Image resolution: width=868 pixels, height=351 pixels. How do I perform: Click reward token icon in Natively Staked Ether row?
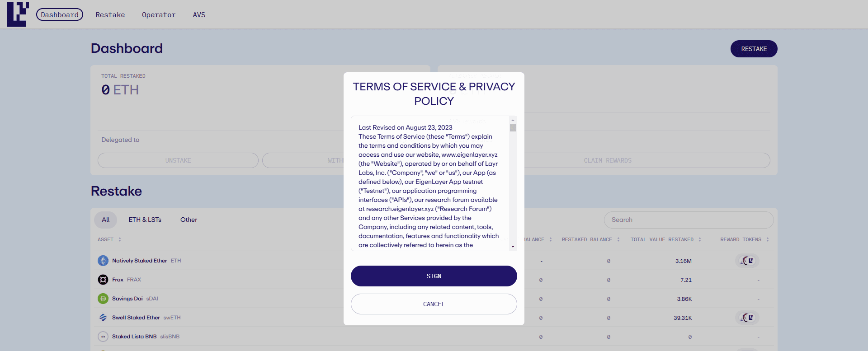(747, 261)
